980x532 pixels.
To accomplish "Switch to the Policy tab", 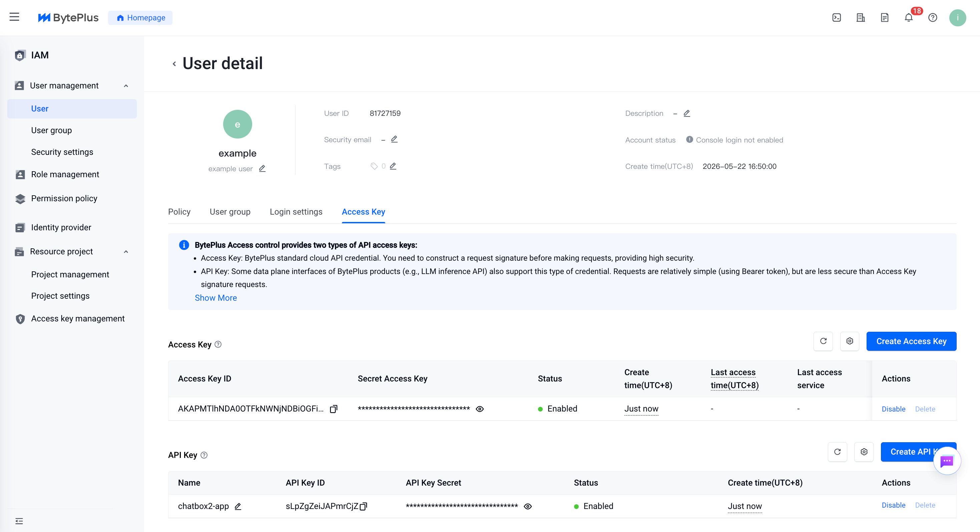I will [x=179, y=212].
